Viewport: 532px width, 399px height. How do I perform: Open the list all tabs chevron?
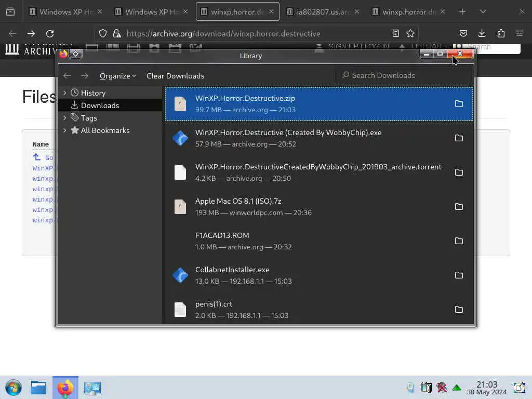click(483, 12)
